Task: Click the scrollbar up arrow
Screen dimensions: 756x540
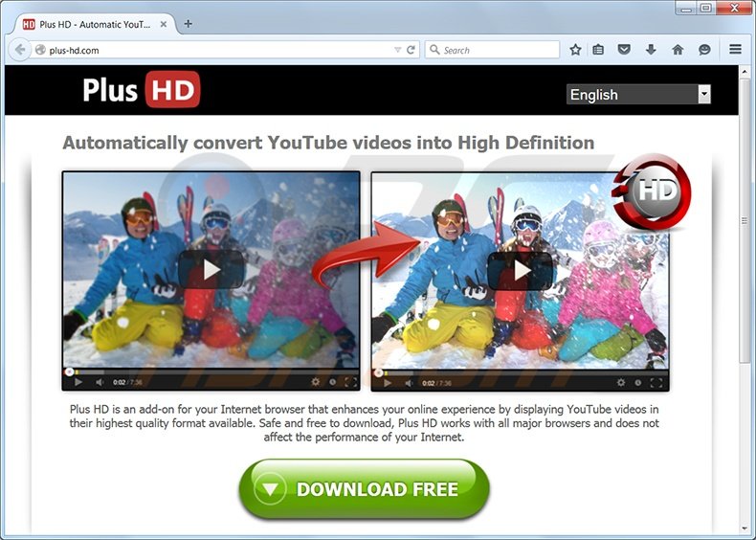Action: click(x=745, y=72)
